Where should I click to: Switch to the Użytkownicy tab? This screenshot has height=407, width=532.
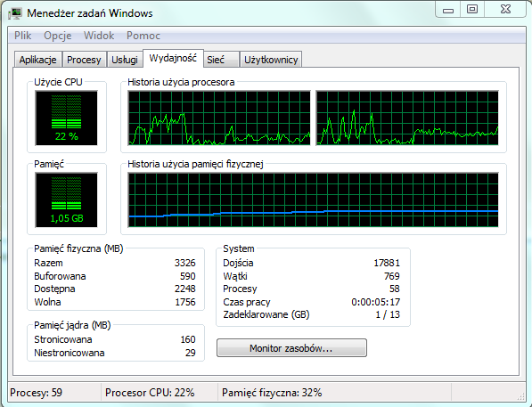click(x=271, y=60)
